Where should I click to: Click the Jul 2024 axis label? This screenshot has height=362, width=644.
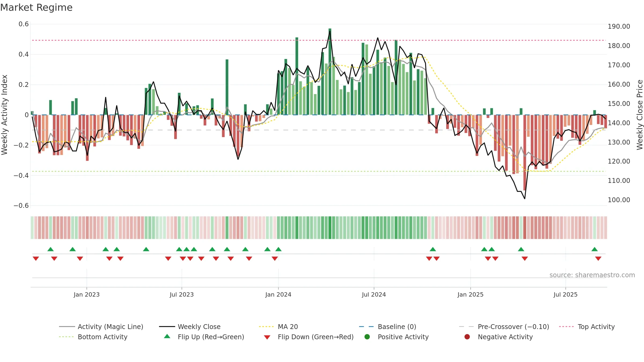tap(374, 294)
